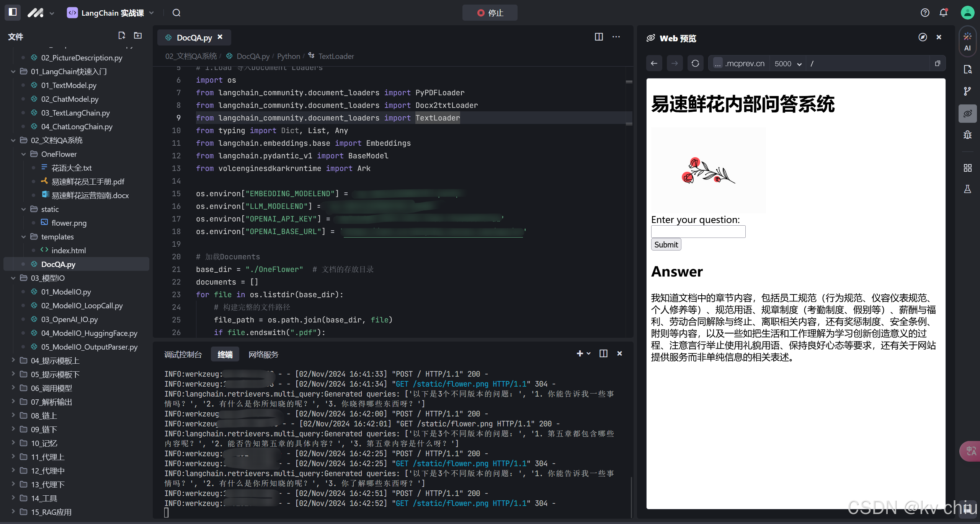Toggle split layout of the terminal panel

pyautogui.click(x=603, y=353)
